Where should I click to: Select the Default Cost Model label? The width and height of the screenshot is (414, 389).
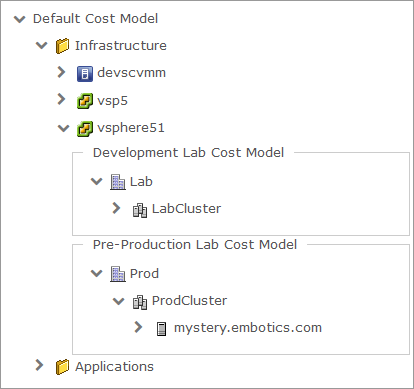(95, 19)
